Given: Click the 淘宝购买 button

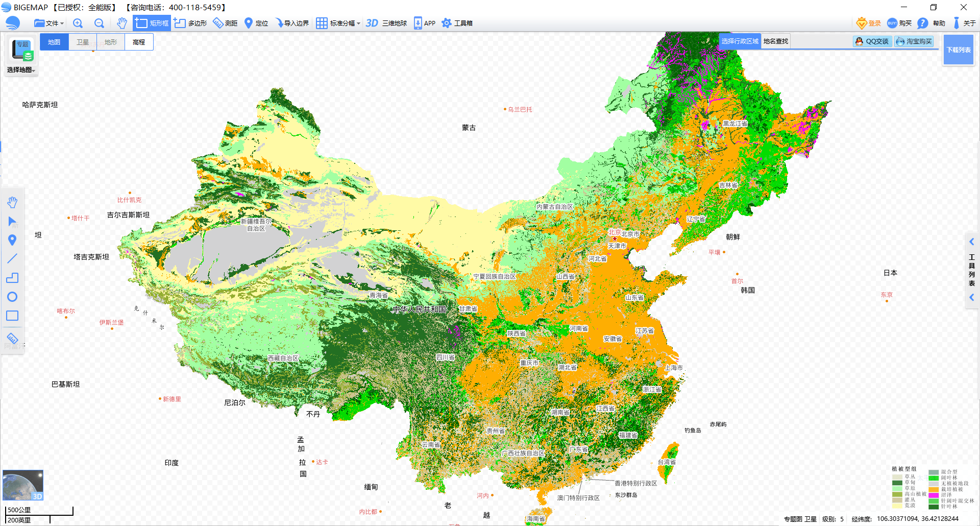Looking at the screenshot, I should [x=914, y=41].
